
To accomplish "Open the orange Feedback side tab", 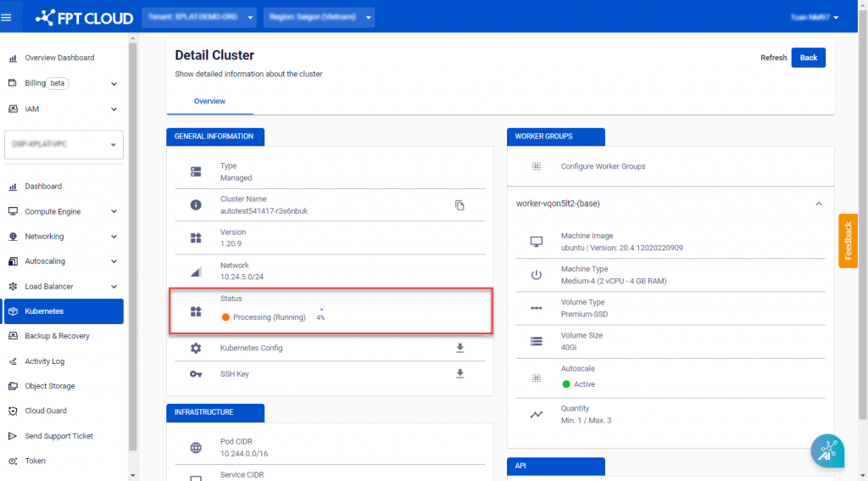I will click(848, 241).
